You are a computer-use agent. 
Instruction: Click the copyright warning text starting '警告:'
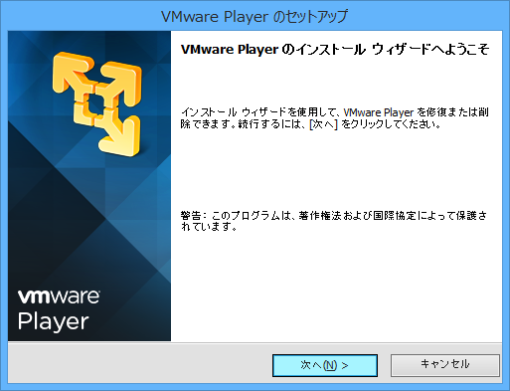coord(334,221)
